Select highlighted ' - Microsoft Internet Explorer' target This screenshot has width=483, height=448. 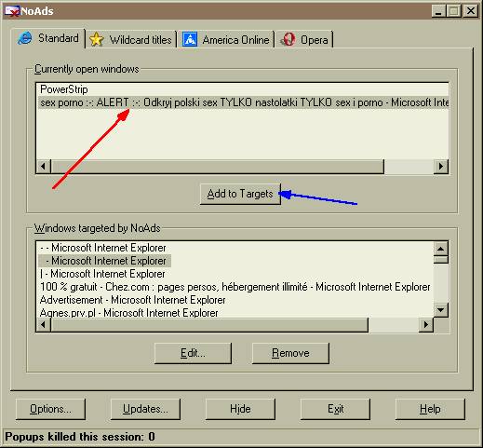(104, 261)
